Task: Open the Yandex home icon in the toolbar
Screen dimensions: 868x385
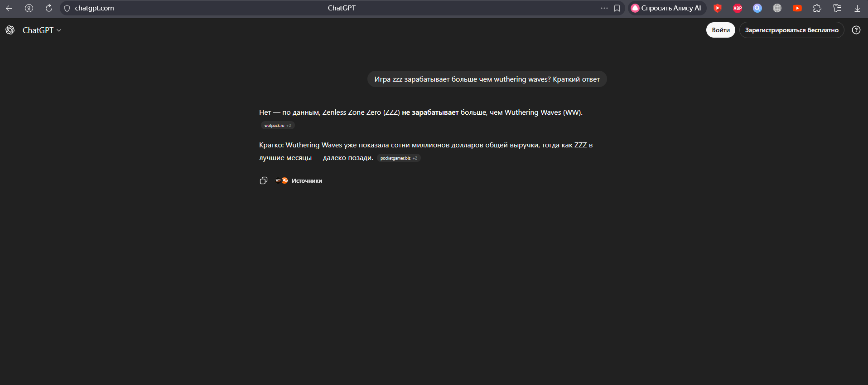Action: (x=29, y=8)
